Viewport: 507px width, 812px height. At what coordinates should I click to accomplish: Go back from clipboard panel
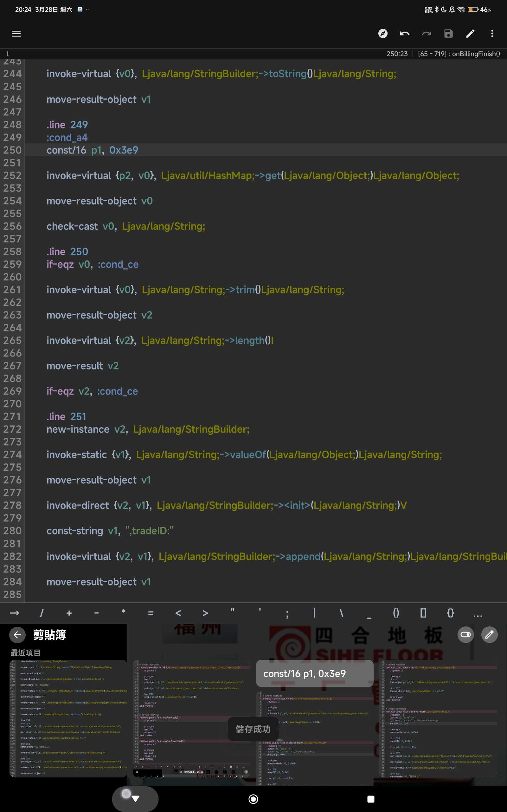(17, 634)
